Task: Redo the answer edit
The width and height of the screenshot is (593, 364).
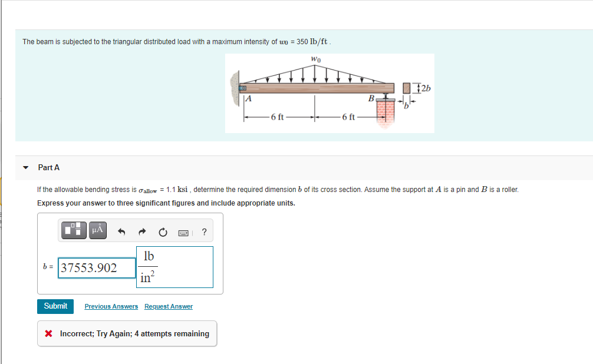Action: 141,231
